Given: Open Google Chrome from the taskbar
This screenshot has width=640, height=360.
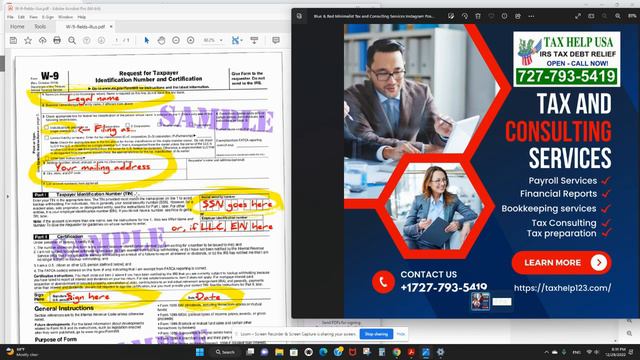Looking at the screenshot, I should pyautogui.click(x=397, y=352).
